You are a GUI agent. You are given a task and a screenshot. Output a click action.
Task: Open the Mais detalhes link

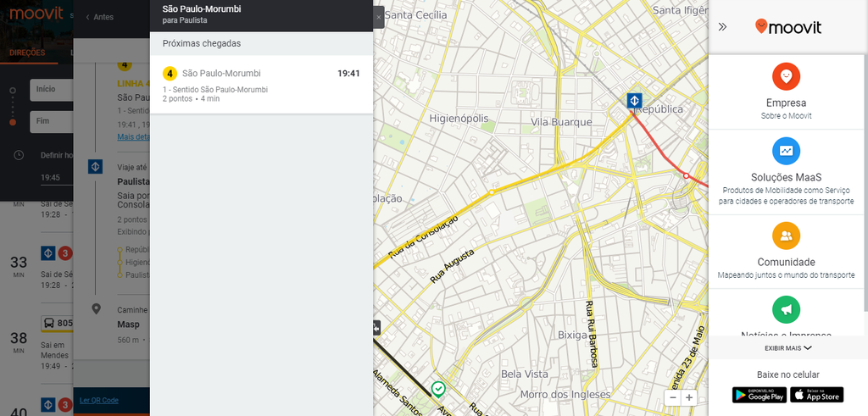[133, 136]
